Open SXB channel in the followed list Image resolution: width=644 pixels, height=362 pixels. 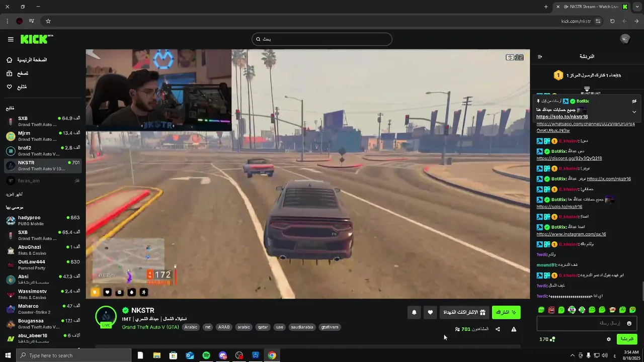[43, 121]
